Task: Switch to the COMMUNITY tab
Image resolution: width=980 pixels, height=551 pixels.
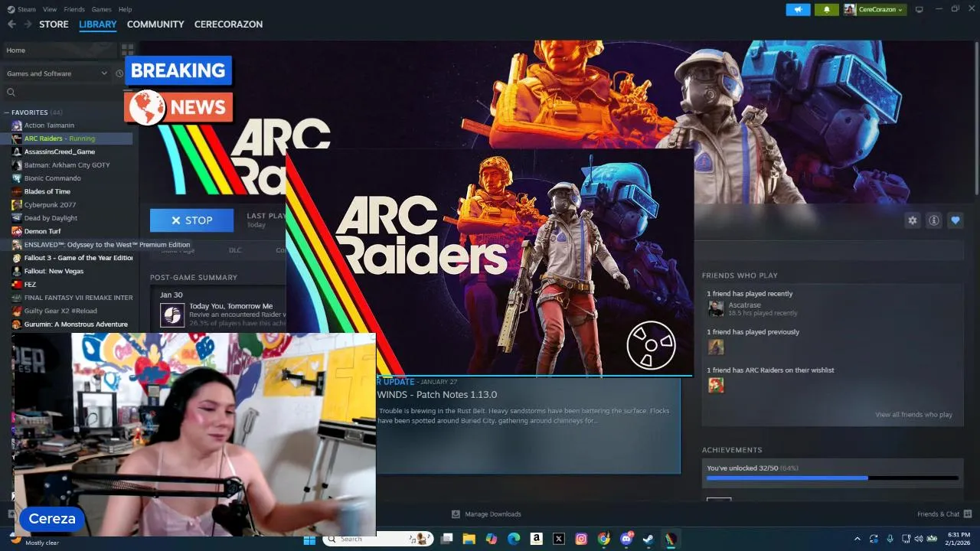Action: (x=155, y=24)
